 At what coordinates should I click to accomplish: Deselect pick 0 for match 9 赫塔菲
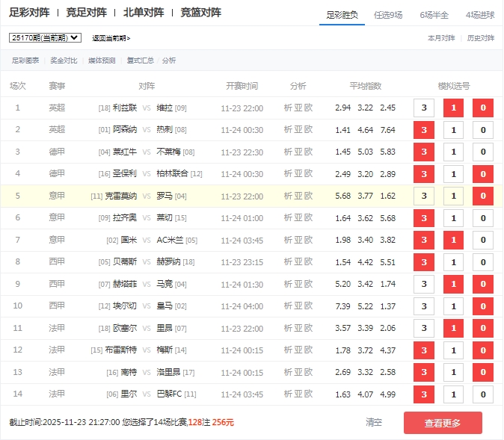tap(483, 285)
